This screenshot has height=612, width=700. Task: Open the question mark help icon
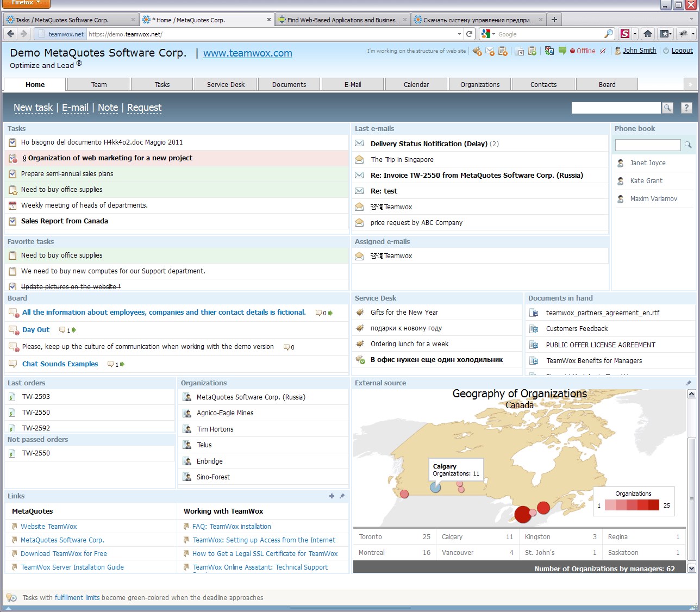click(686, 108)
